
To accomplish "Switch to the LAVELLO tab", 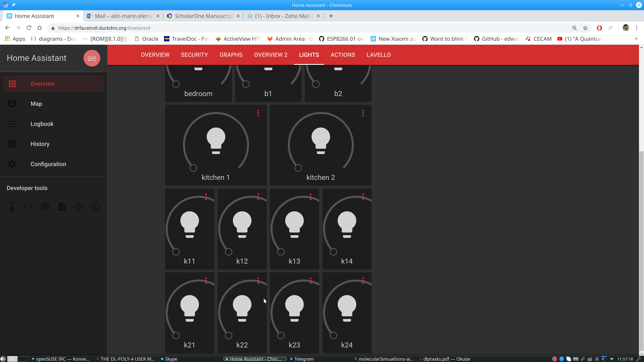I will 379,55.
